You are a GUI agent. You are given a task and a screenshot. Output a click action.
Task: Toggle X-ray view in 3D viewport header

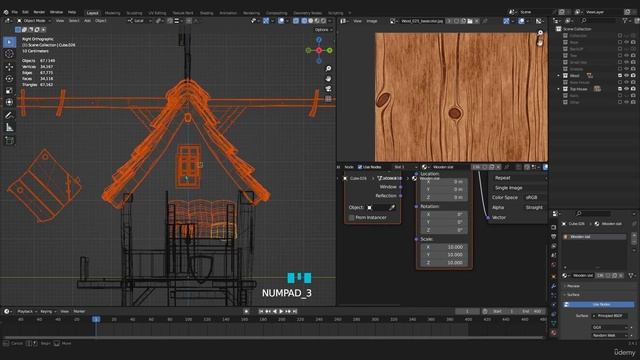[296, 20]
